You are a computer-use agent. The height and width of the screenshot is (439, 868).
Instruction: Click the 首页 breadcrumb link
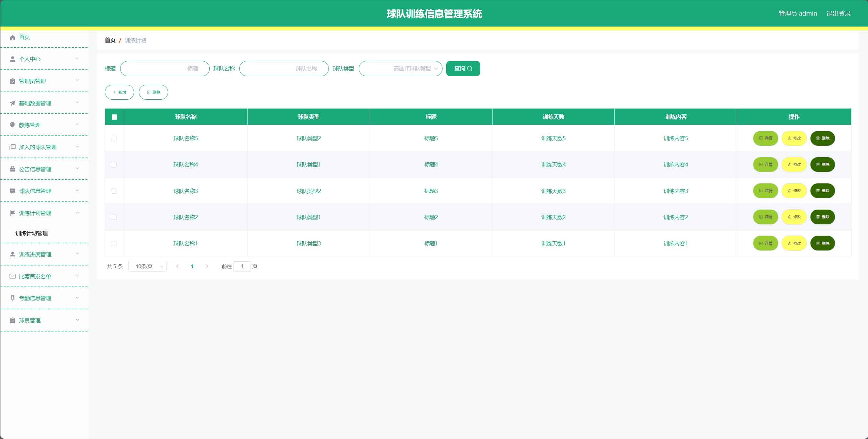click(x=110, y=40)
